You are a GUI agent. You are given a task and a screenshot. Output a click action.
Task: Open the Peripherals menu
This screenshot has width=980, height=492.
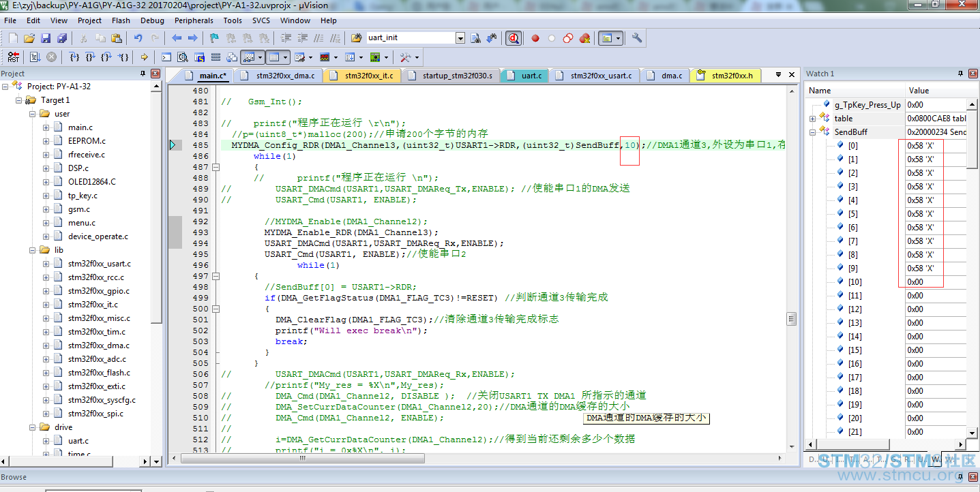click(194, 20)
